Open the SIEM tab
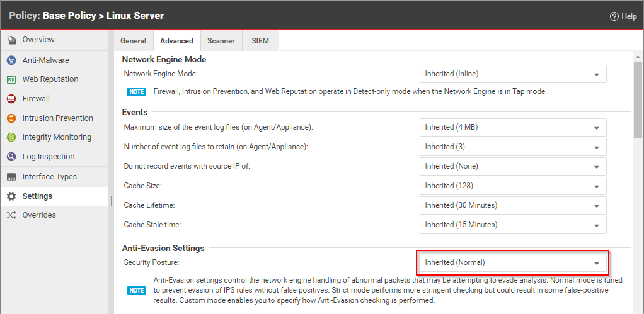Screen dimensions: 644x314 coord(260,41)
